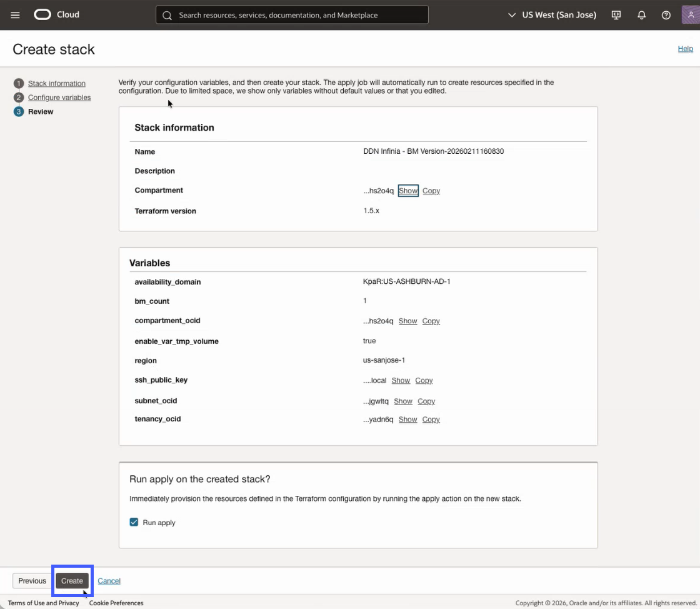700x609 pixels.
Task: Click the search magnifying glass icon
Action: 166,14
